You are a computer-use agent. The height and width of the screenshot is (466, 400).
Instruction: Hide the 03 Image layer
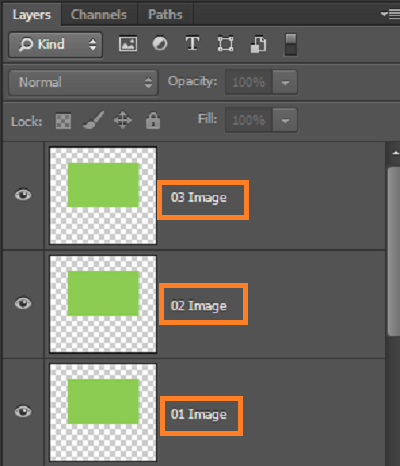point(23,195)
